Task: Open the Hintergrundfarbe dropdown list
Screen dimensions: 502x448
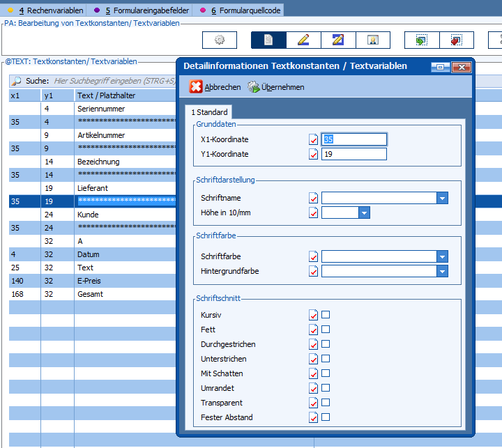Action: [x=442, y=271]
